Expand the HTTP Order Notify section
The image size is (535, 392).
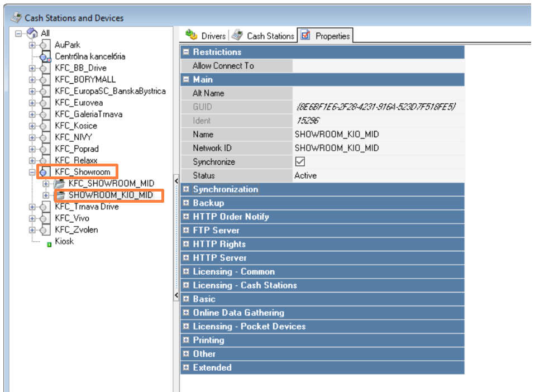(x=186, y=216)
